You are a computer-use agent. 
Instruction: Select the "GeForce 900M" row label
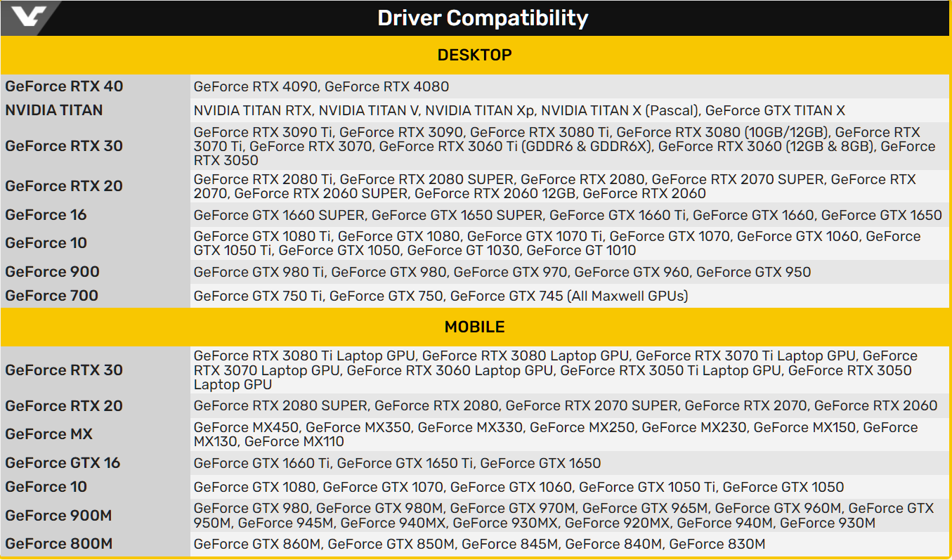(58, 516)
